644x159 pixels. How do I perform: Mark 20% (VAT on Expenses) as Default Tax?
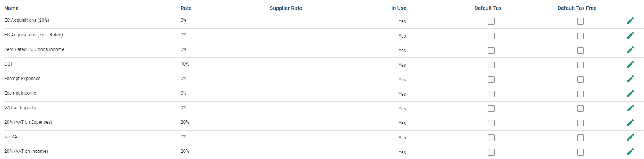pos(491,123)
